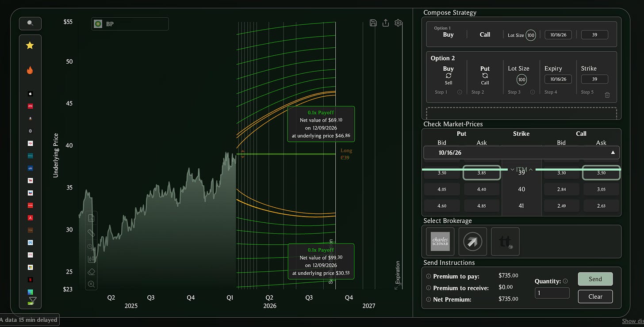Open chart settings gear icon
Viewport: 644px width, 327px height.
point(399,23)
